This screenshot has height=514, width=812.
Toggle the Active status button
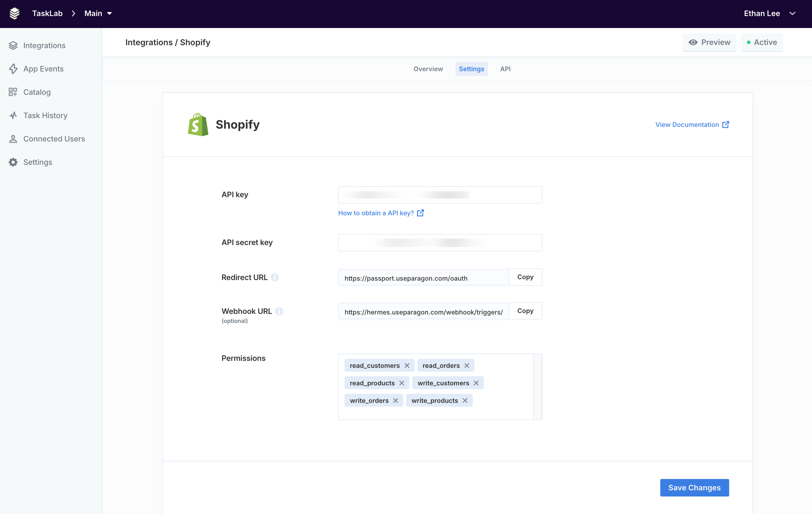click(762, 42)
